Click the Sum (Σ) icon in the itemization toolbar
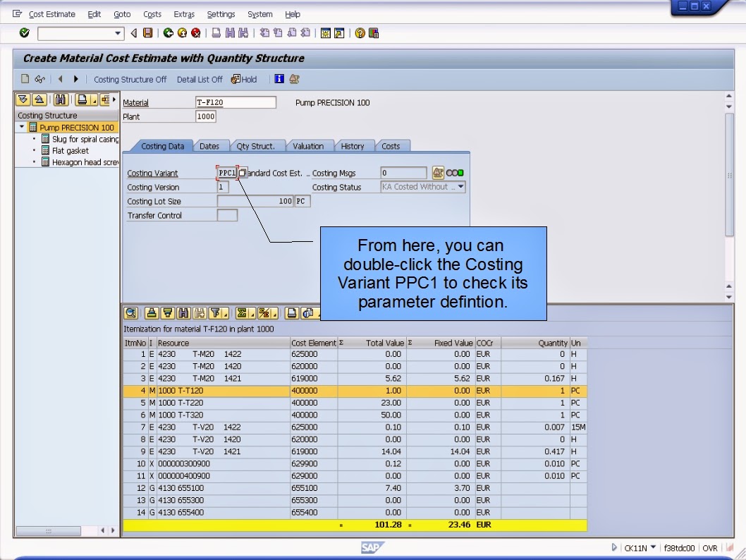The width and height of the screenshot is (746, 560). [240, 312]
